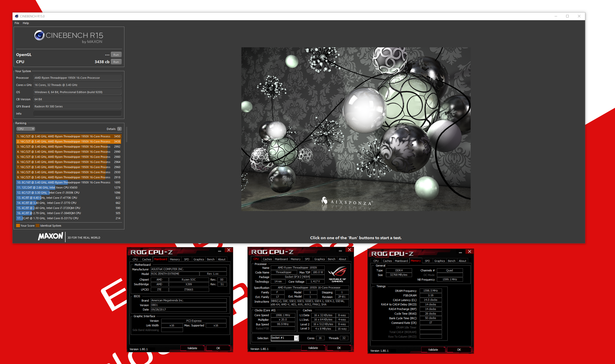Image resolution: width=615 pixels, height=364 pixels.
Task: Open Mainboard tab in Memory CPU-Z window
Action: 401,261
